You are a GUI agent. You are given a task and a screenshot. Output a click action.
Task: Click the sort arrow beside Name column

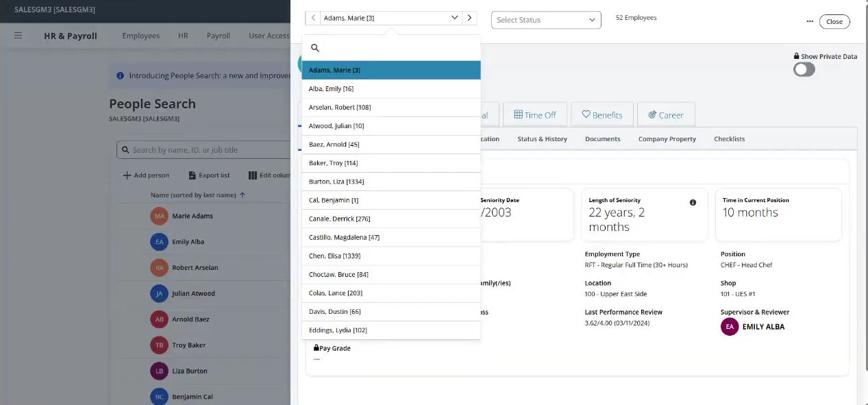(x=243, y=195)
